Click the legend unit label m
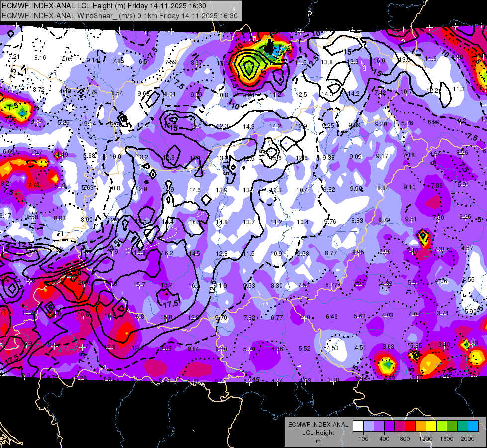The width and height of the screenshot is (487, 448). click(318, 441)
